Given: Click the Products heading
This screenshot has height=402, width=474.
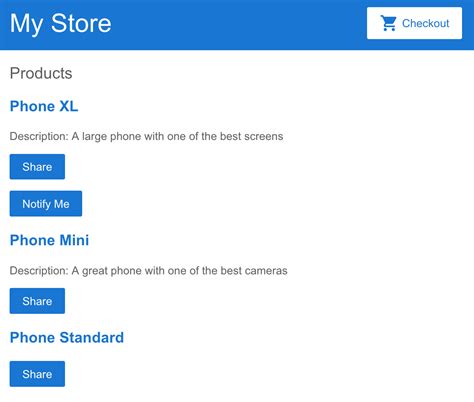Looking at the screenshot, I should click(x=41, y=73).
